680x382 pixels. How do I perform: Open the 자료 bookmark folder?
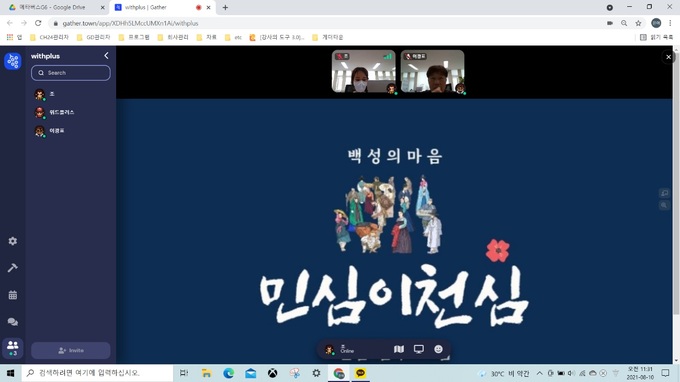[206, 37]
